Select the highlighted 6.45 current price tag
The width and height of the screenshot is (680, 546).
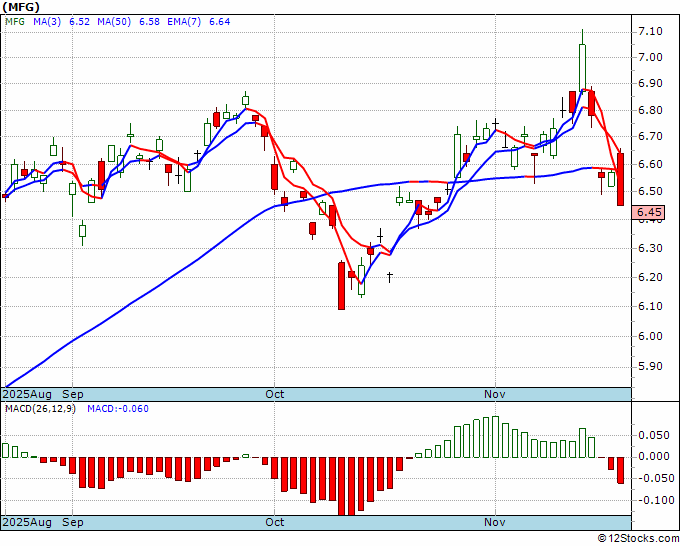coord(649,212)
